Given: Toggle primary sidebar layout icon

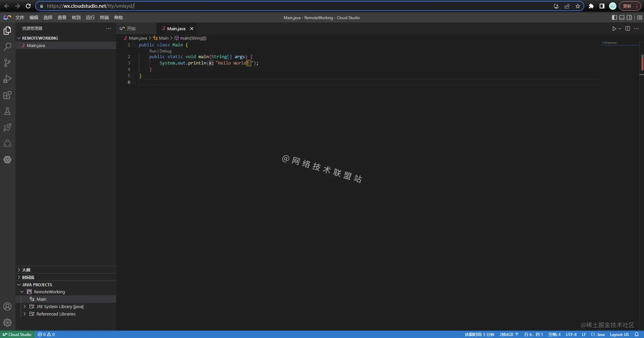Looking at the screenshot, I should coord(614,17).
